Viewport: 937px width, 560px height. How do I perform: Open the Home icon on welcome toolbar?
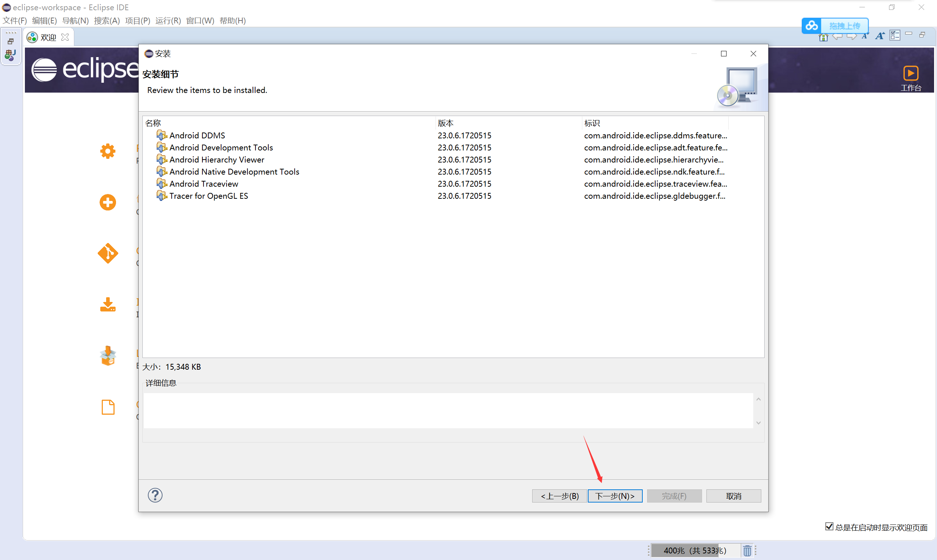823,37
